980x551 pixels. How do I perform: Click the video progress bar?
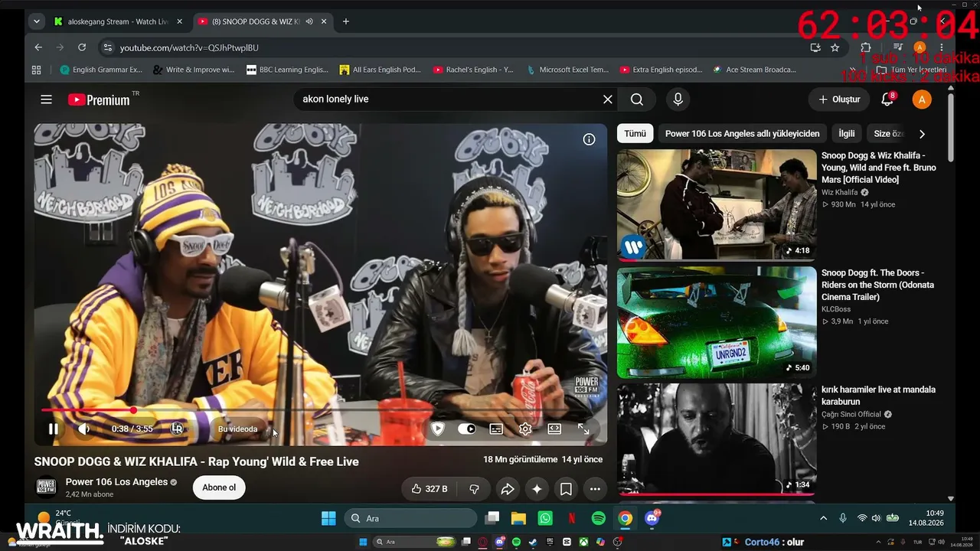point(320,410)
